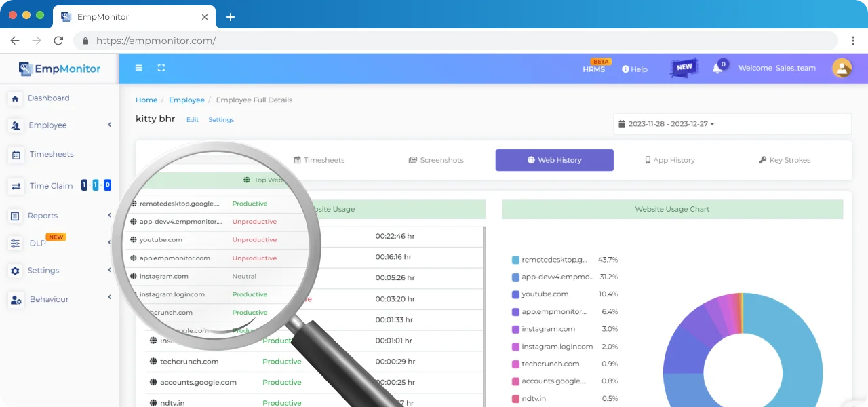This screenshot has width=868, height=407.
Task: Click Dashboard home icon in sidebar
Action: [x=16, y=98]
